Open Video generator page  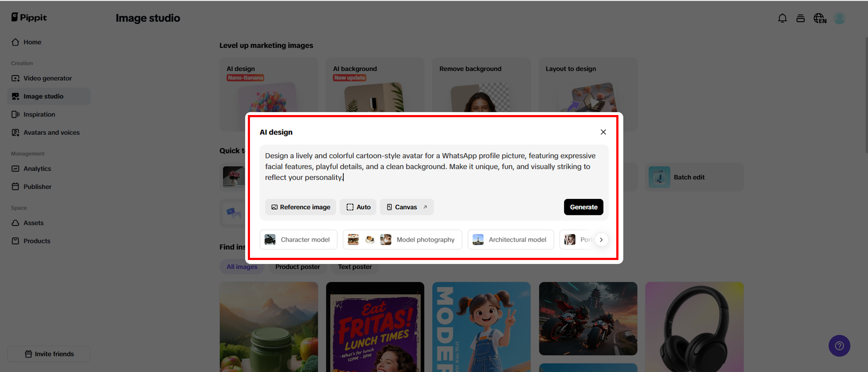click(49, 78)
